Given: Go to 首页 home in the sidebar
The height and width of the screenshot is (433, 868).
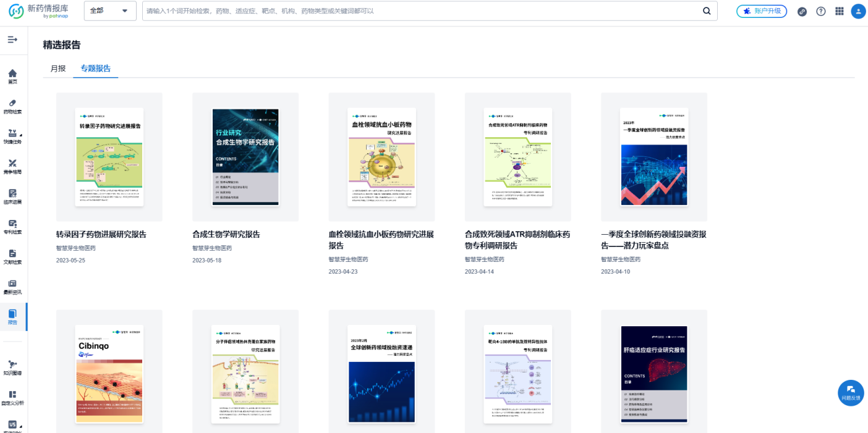Looking at the screenshot, I should coord(12,76).
